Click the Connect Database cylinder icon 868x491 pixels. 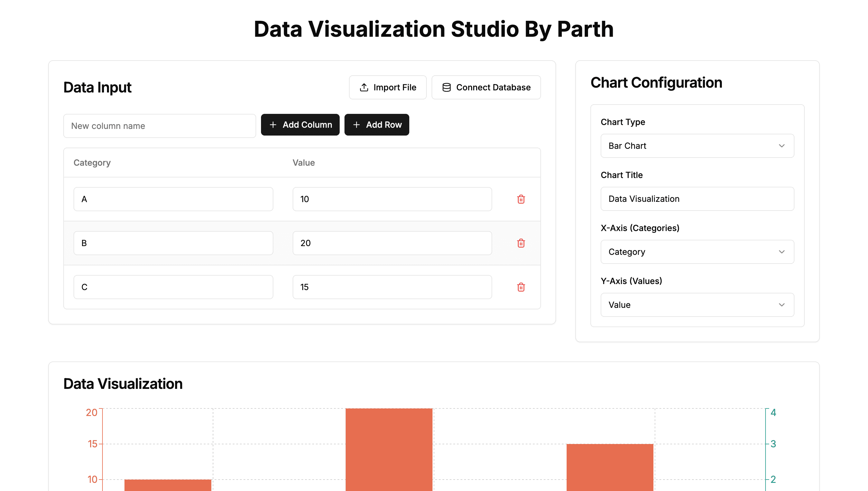click(x=447, y=87)
